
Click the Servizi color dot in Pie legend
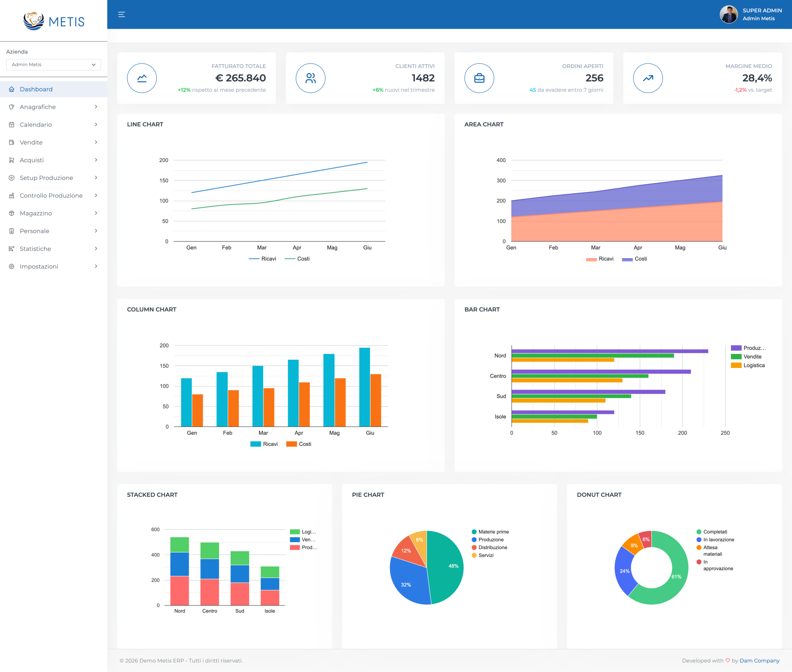(474, 555)
